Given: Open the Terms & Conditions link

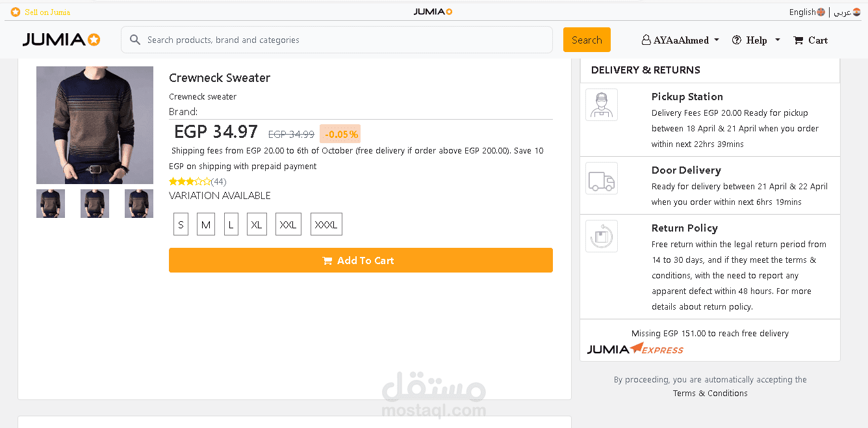Looking at the screenshot, I should (710, 393).
